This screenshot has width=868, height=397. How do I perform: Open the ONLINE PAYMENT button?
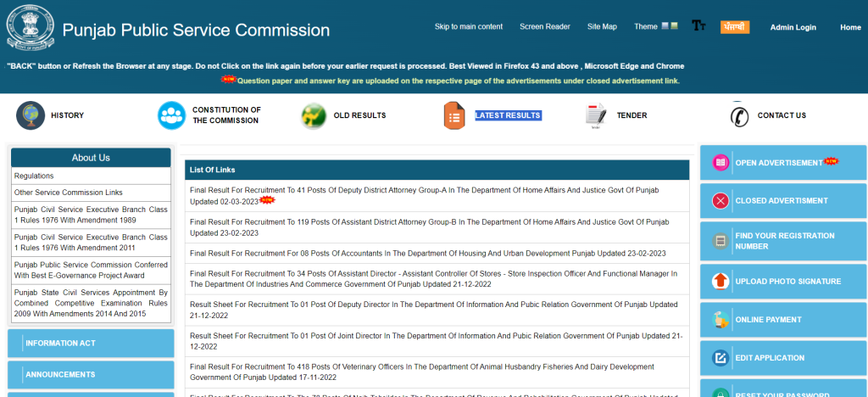tap(782, 320)
